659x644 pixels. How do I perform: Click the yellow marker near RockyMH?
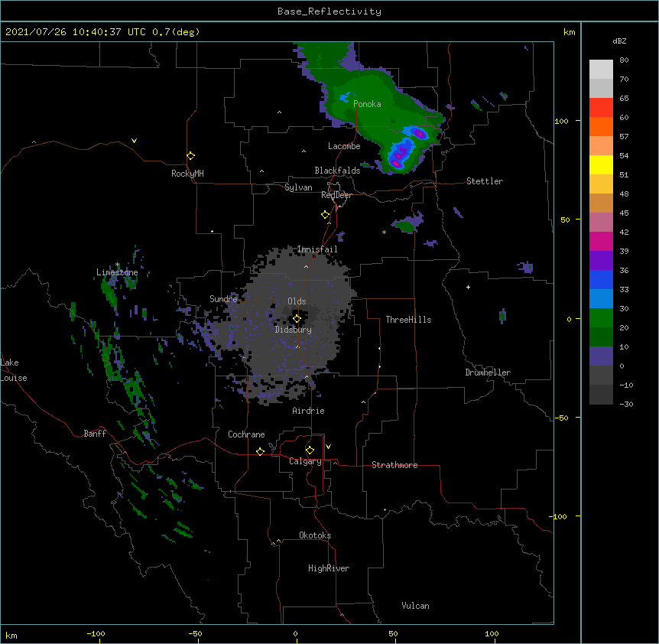[191, 156]
